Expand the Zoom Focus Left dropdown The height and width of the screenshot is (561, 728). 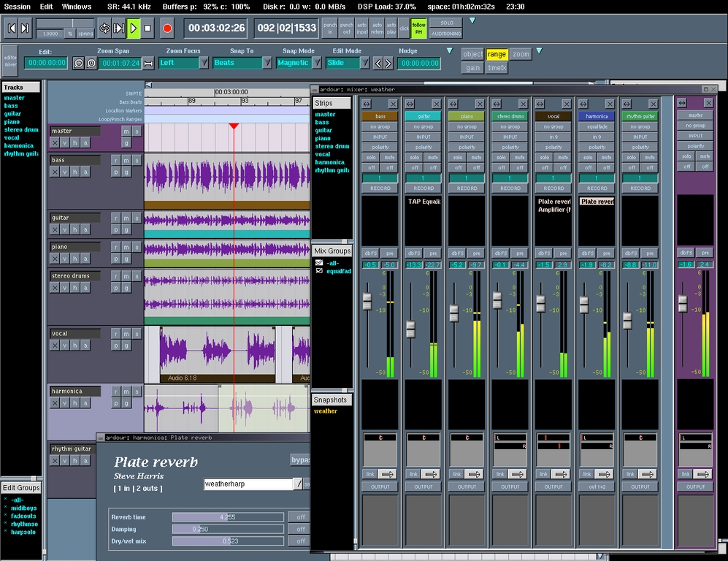204,64
